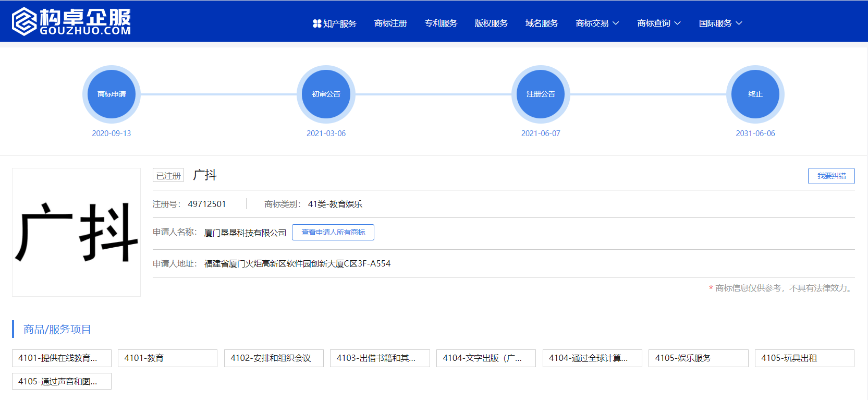Expand the 商标查询 dropdown chevron
The width and height of the screenshot is (868, 400).
678,23
